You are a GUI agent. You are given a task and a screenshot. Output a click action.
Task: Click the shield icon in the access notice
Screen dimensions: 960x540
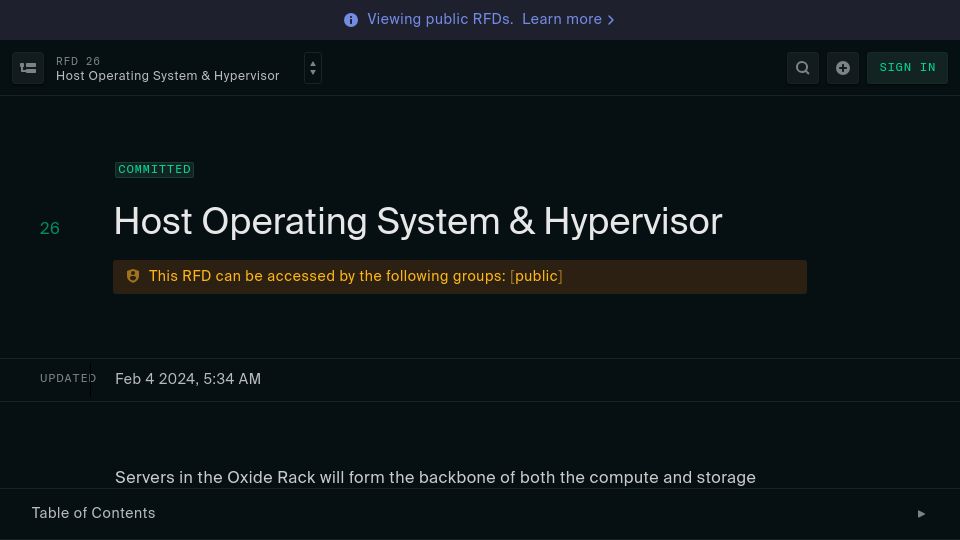[133, 276]
